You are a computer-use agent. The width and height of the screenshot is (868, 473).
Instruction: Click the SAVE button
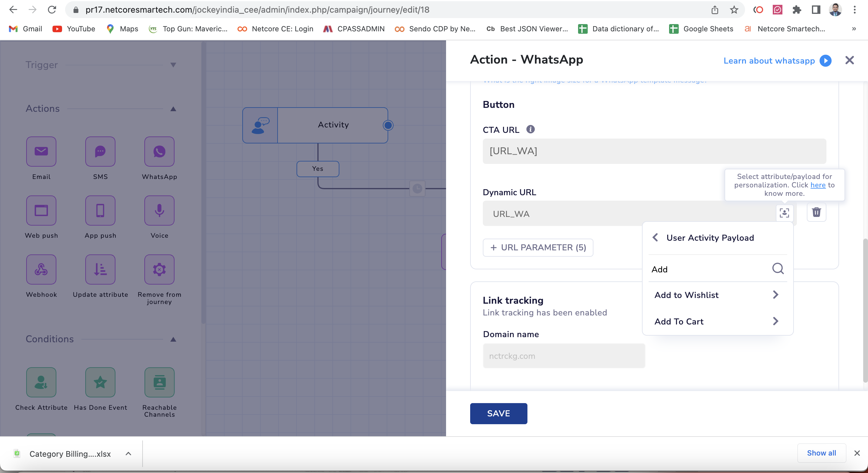[x=498, y=413]
